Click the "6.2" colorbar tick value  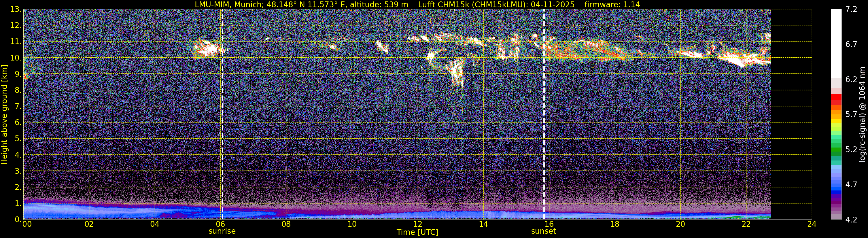click(851, 79)
